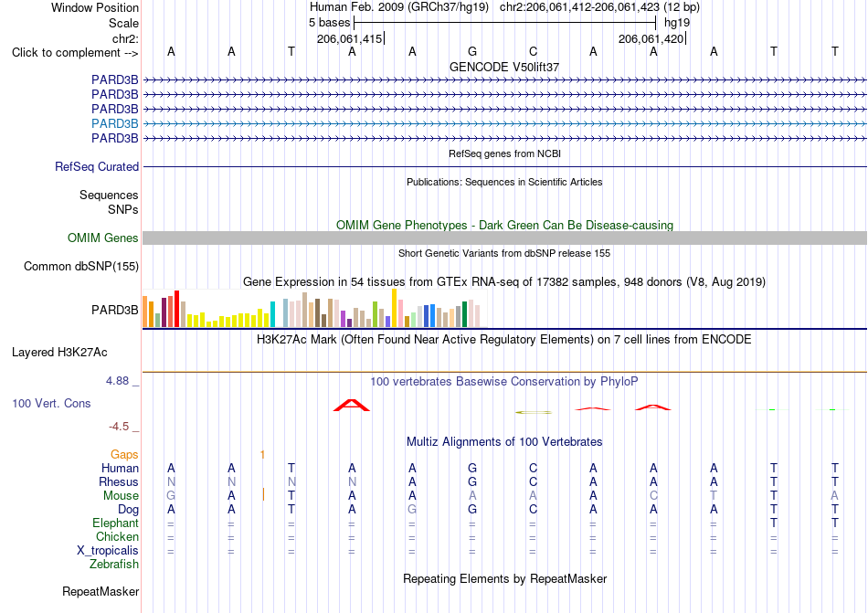Click the Layered H3K27Ac track label
868x613 pixels.
point(59,353)
